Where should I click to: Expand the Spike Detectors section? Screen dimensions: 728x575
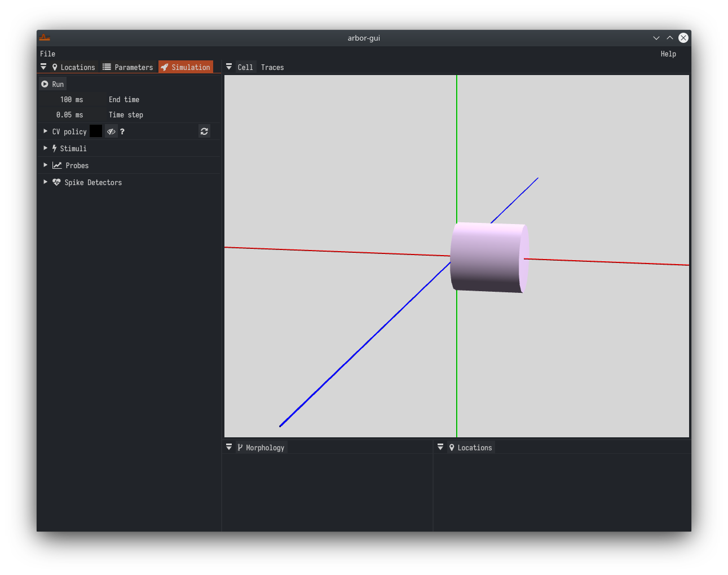46,182
